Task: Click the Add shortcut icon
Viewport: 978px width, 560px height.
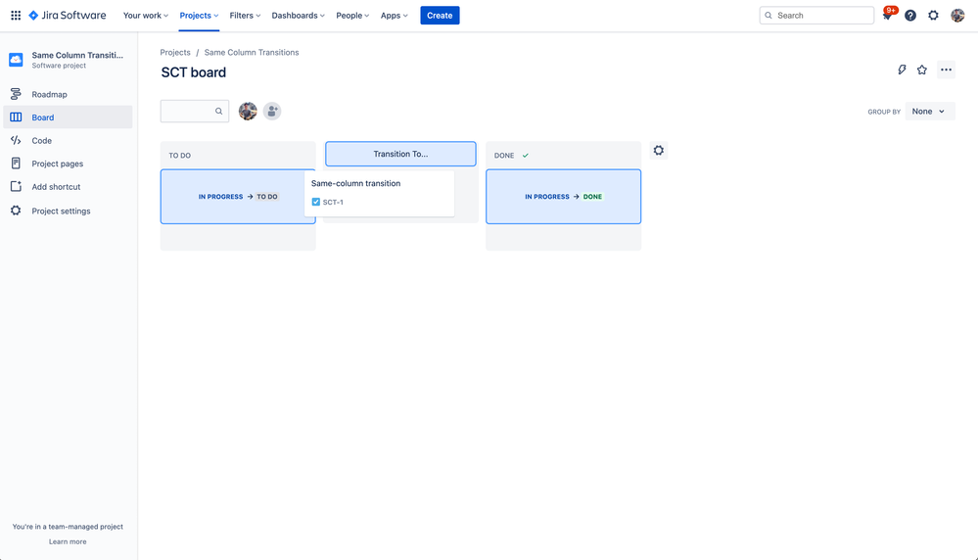Action: (16, 186)
